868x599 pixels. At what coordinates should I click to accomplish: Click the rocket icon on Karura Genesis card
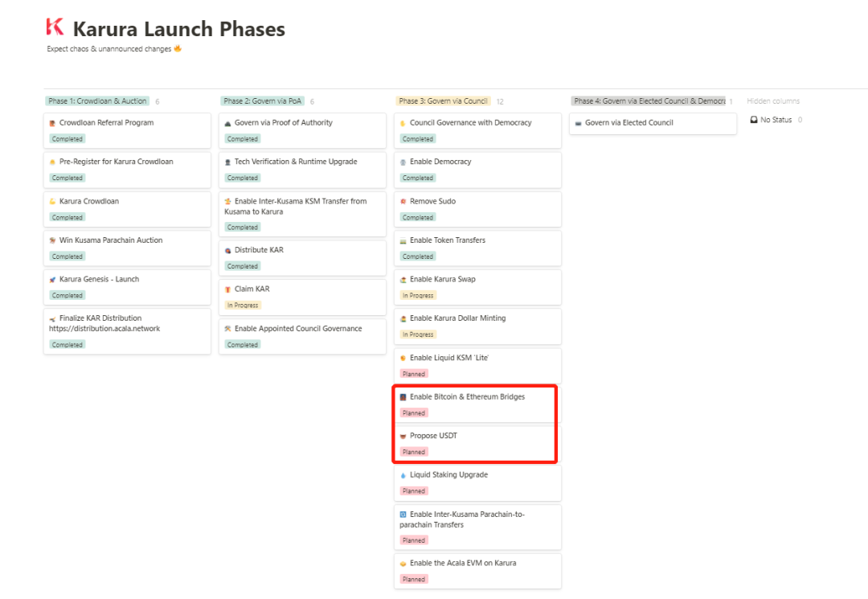(x=52, y=280)
